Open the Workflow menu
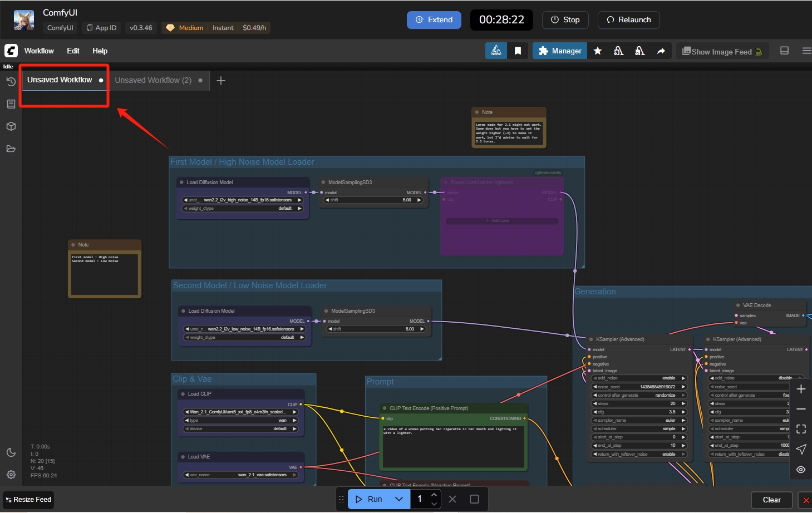 [39, 51]
